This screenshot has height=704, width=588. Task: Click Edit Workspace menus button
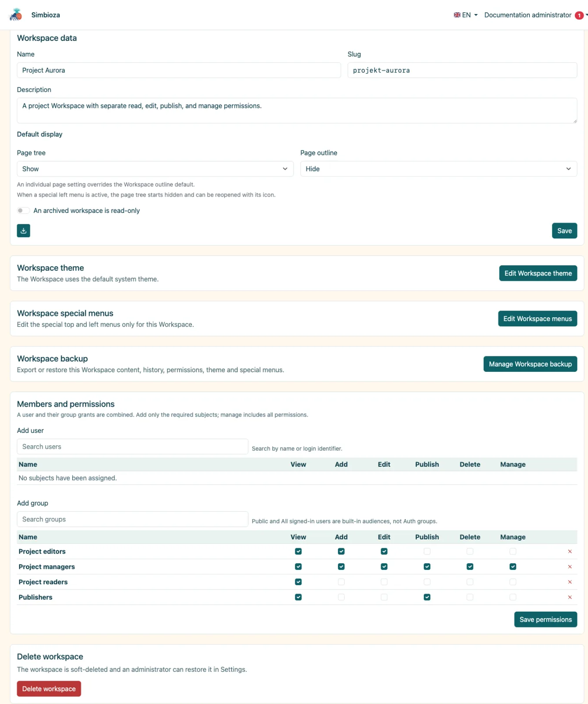click(x=537, y=319)
